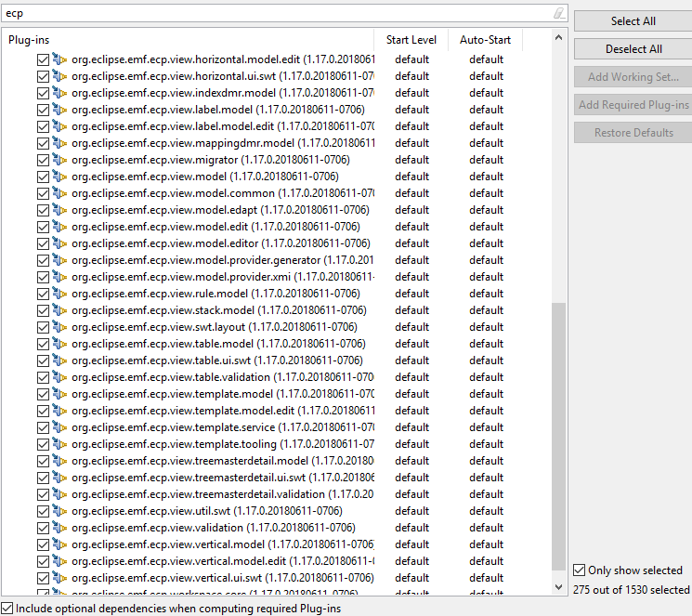Click Add Required Plug-ins button
Viewport: 692px width, 616px height.
(x=633, y=105)
